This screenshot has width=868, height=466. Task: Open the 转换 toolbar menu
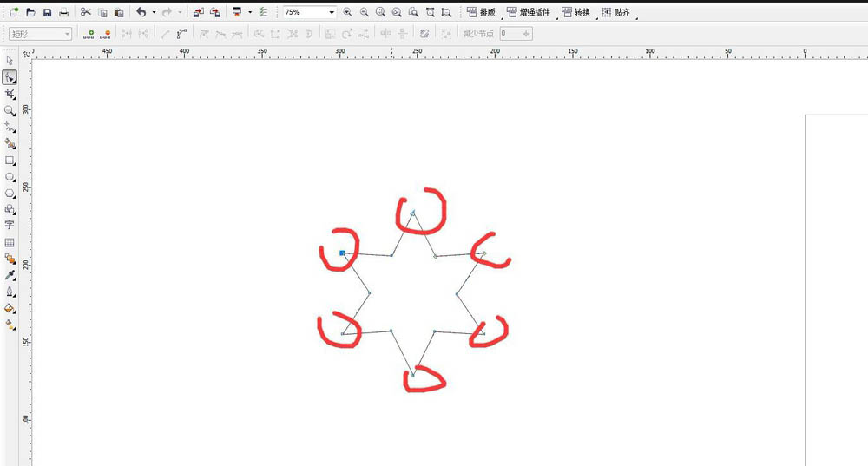coord(575,12)
